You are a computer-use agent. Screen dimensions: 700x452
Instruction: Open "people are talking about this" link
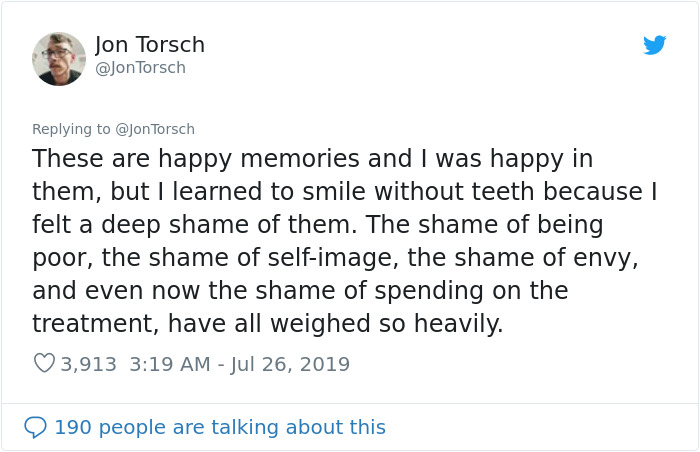[243, 427]
